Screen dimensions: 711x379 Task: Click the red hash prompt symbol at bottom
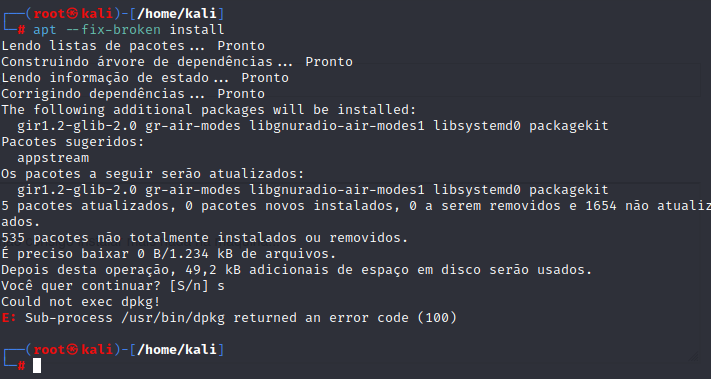click(21, 365)
